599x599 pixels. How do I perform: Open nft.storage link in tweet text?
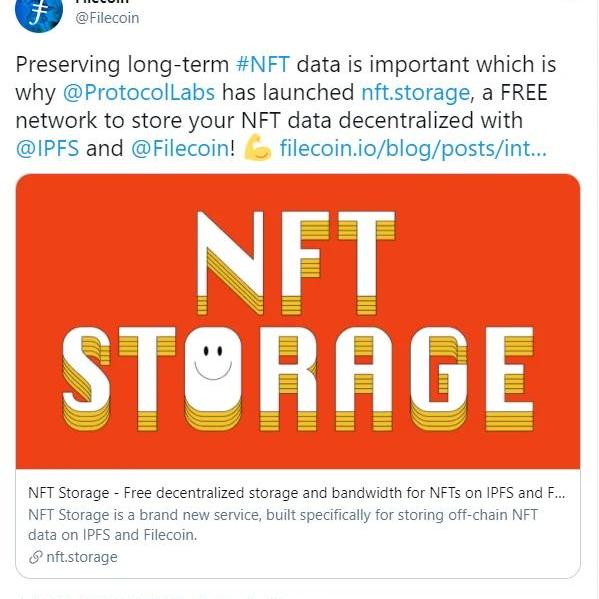(415, 92)
